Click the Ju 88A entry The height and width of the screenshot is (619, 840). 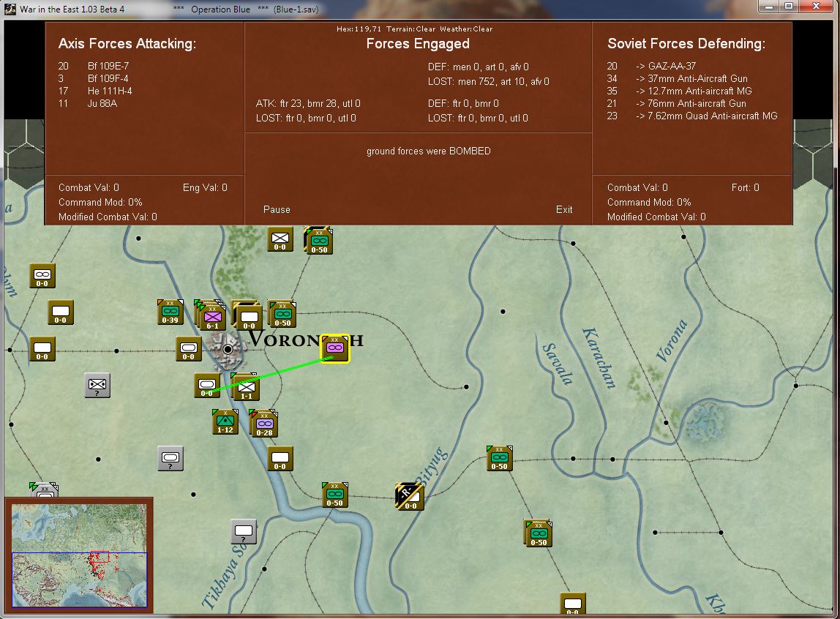(x=102, y=103)
